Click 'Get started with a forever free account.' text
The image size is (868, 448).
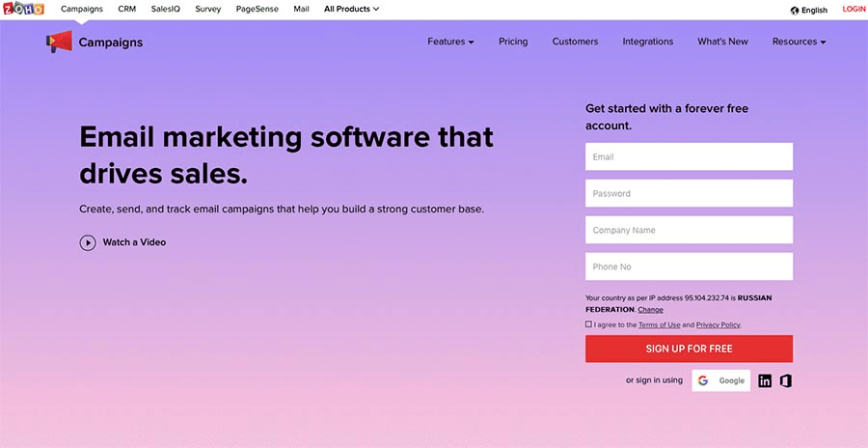(667, 117)
